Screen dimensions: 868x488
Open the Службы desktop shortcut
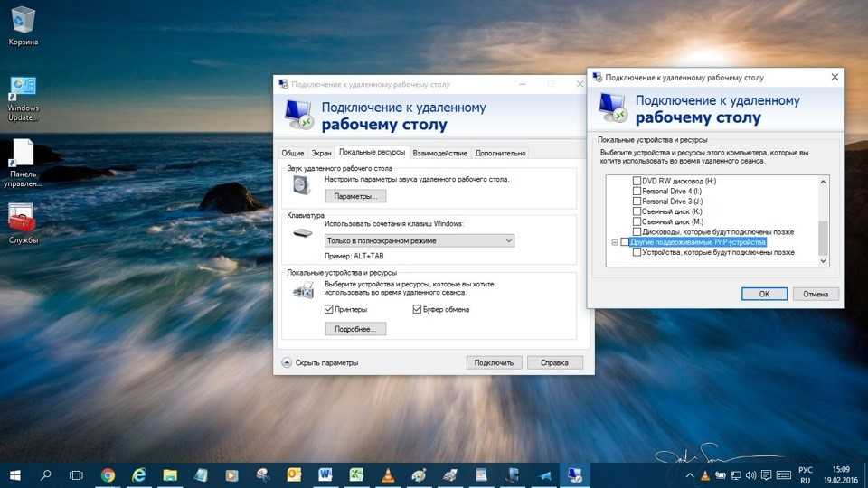click(x=23, y=223)
